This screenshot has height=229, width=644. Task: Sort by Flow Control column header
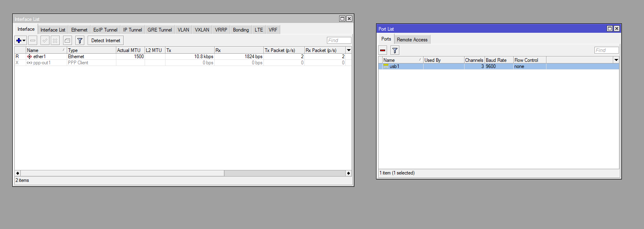pos(530,60)
